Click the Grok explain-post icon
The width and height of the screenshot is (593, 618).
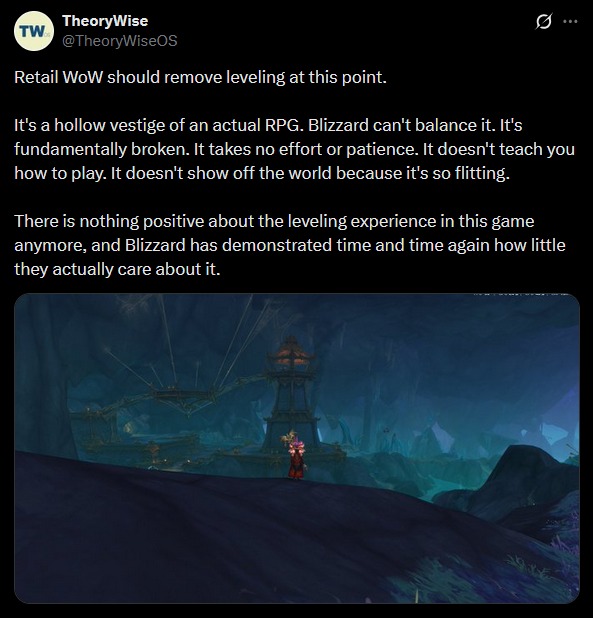(543, 21)
